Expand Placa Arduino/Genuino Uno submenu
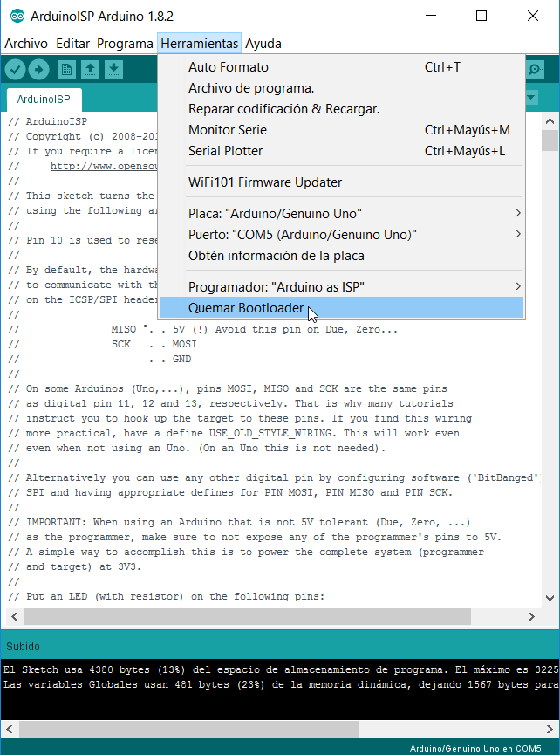 coord(341,213)
